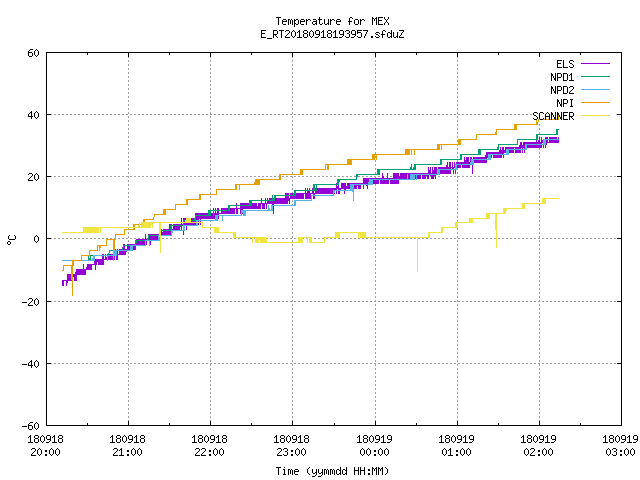
Task: Click the x-axis tick label 180918 21:00
Action: 127,446
